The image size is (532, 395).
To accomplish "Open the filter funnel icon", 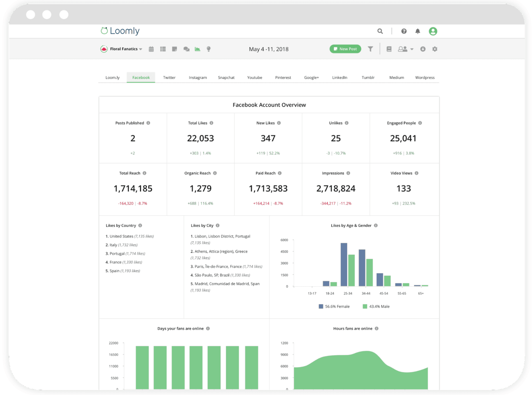I will pos(370,49).
